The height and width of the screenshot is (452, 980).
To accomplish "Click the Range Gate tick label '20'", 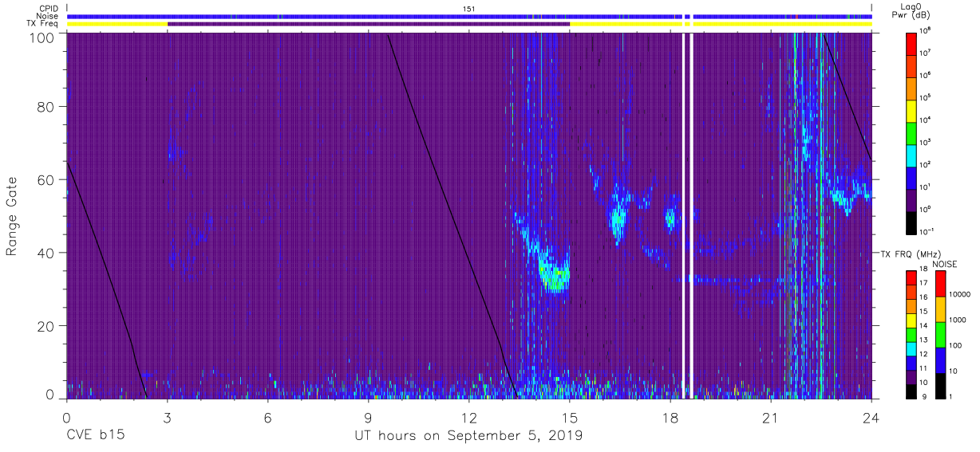I will pyautogui.click(x=46, y=326).
